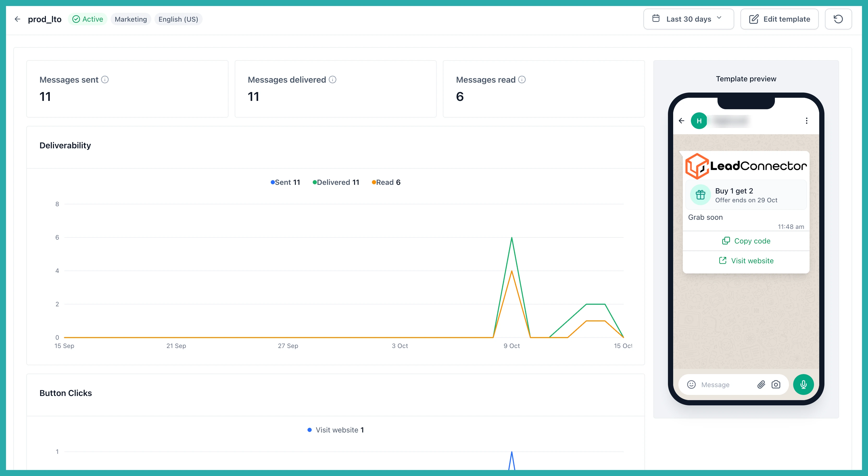Viewport: 868px width, 476px height.
Task: Open the Last 30 days date range dropdown
Action: 688,19
